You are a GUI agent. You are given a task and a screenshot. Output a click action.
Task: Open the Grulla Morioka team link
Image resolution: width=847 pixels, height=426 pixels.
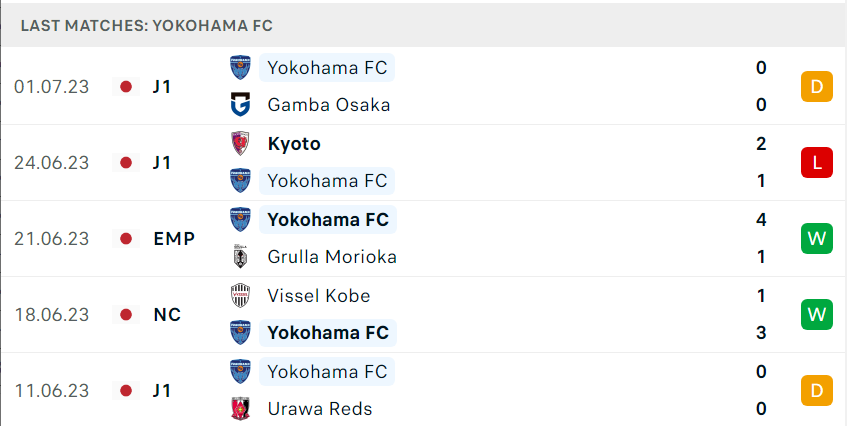point(332,256)
